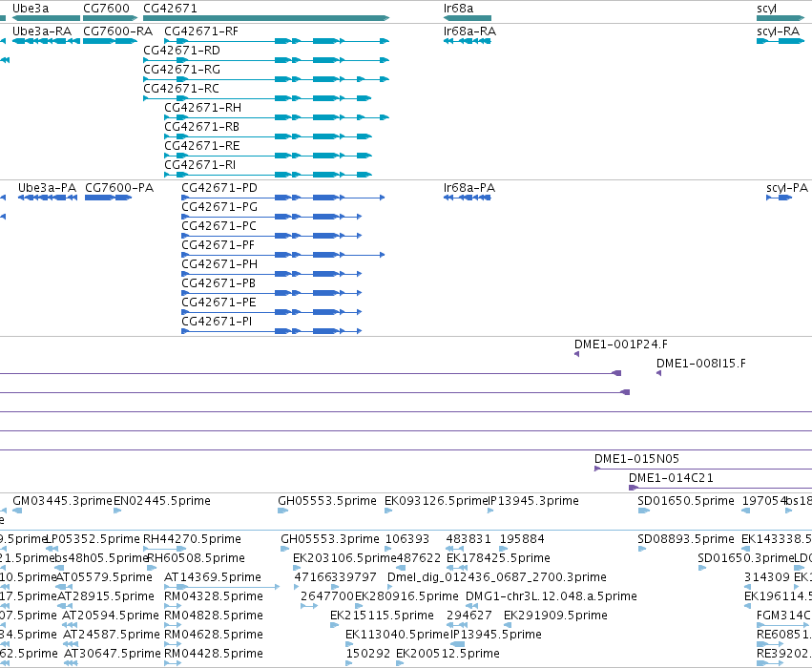Select the CG7600 gene label

[106, 9]
